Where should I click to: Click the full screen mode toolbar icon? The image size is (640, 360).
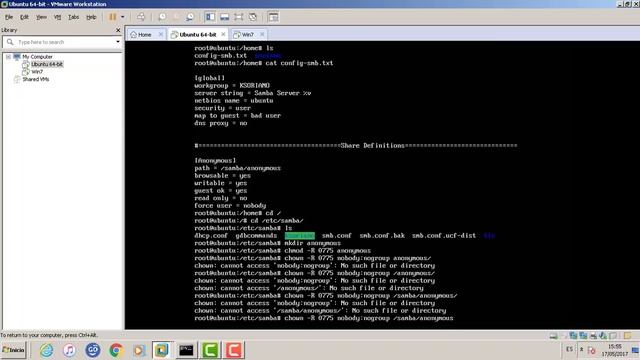pyautogui.click(x=238, y=17)
